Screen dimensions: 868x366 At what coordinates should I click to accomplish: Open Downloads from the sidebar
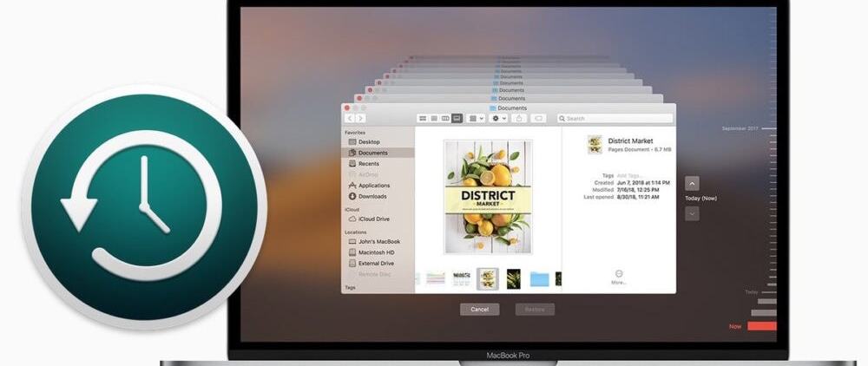click(372, 196)
